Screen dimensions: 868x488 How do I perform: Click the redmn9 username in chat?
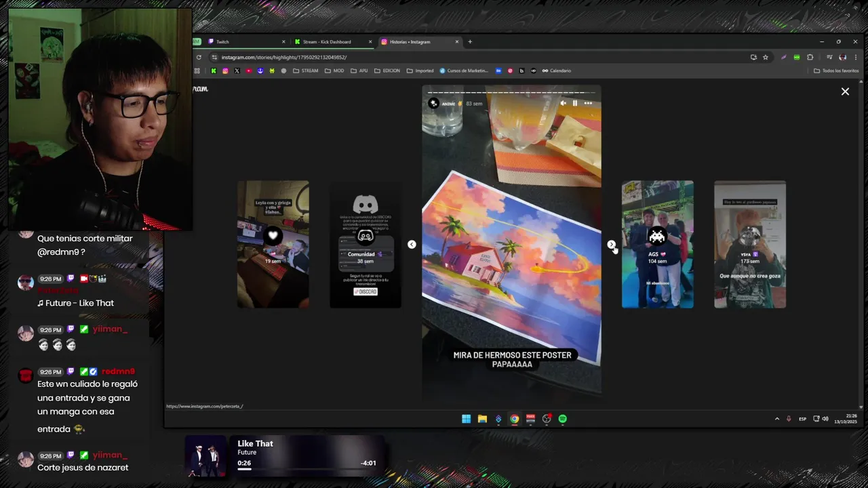click(x=119, y=371)
